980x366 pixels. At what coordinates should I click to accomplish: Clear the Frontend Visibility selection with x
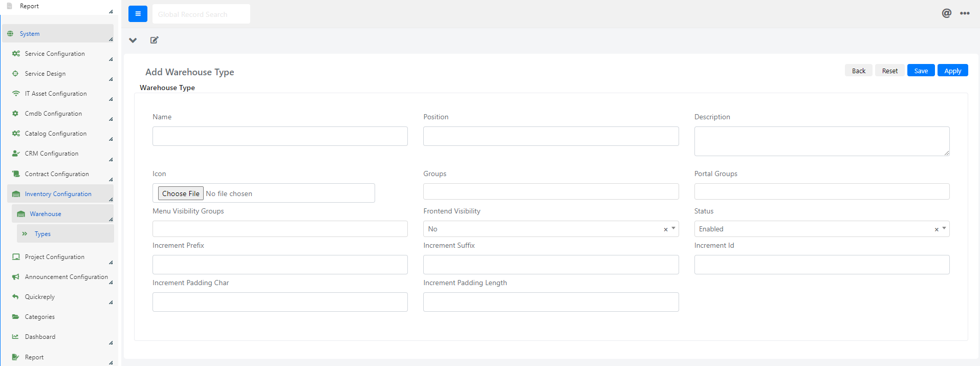click(665, 229)
